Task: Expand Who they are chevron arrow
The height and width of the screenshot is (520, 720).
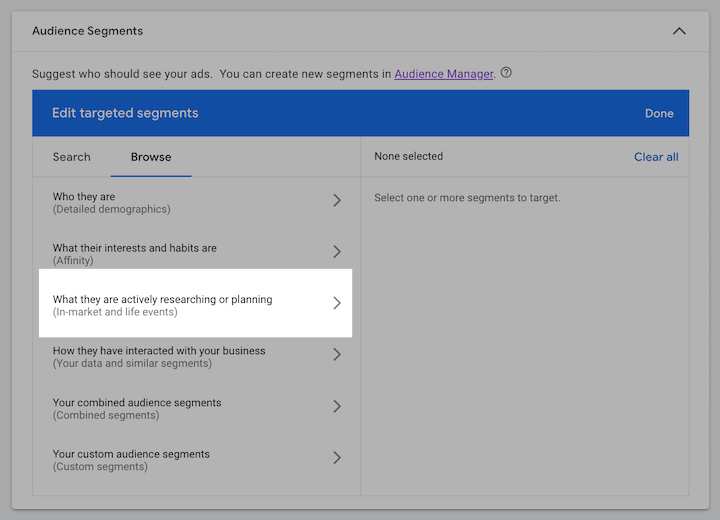Action: click(337, 201)
